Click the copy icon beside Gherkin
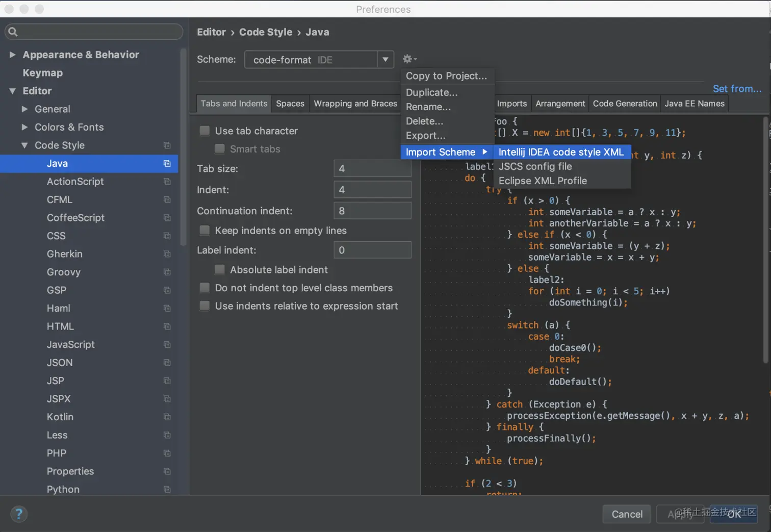This screenshot has height=532, width=771. pos(167,254)
